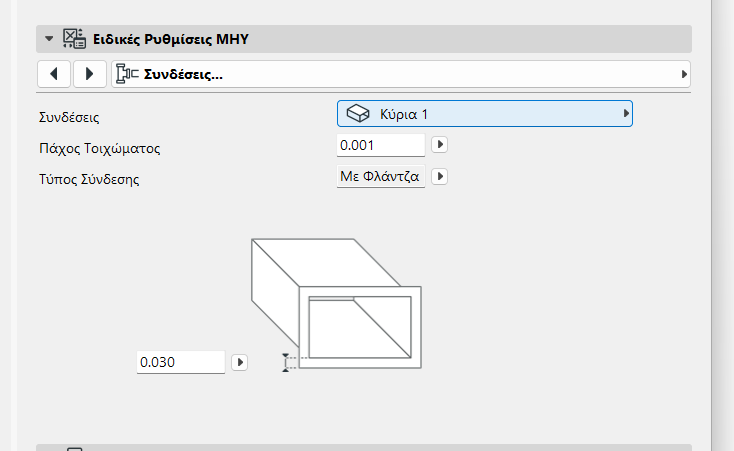Click the flange height dimension marker
This screenshot has height=451, width=734.
(x=286, y=362)
